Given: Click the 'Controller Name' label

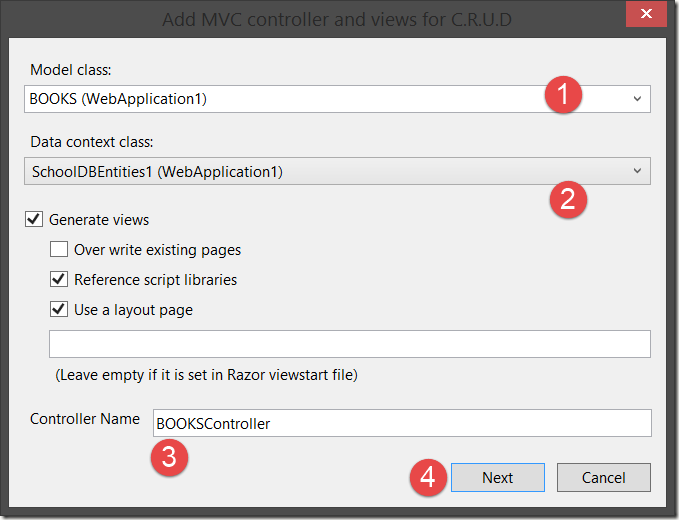Looking at the screenshot, I should click(85, 419).
